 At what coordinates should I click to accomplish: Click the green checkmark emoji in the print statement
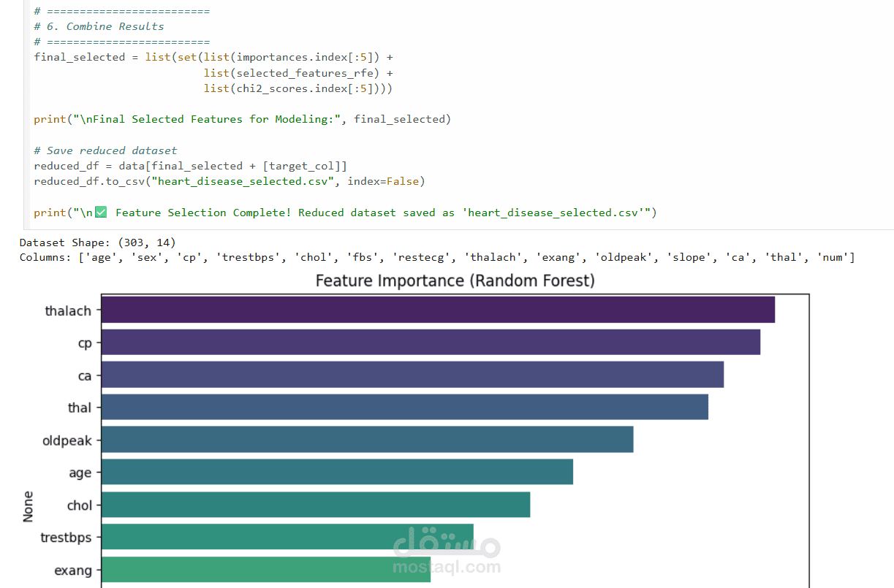[x=101, y=213]
